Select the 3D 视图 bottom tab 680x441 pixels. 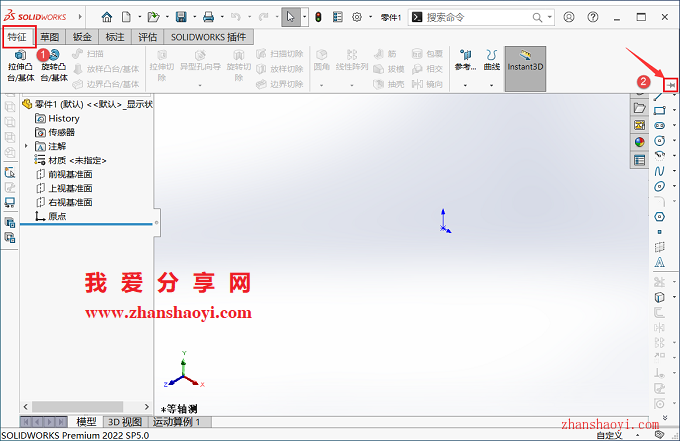(125, 421)
